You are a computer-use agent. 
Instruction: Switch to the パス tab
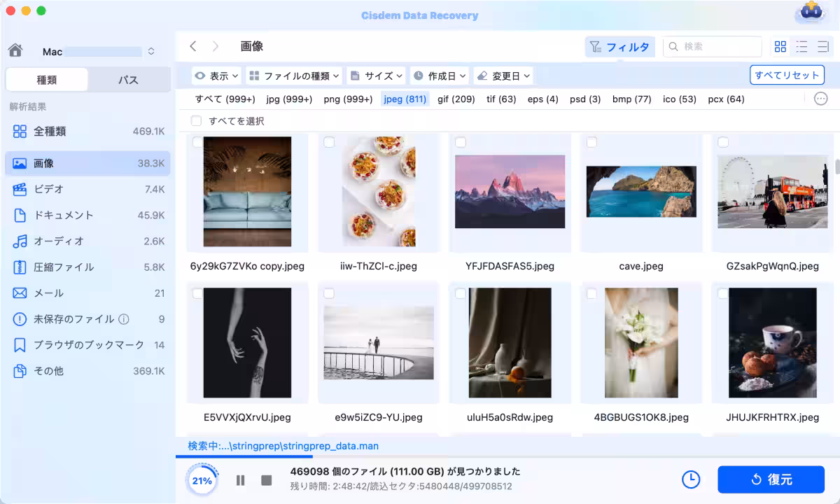coord(129,80)
